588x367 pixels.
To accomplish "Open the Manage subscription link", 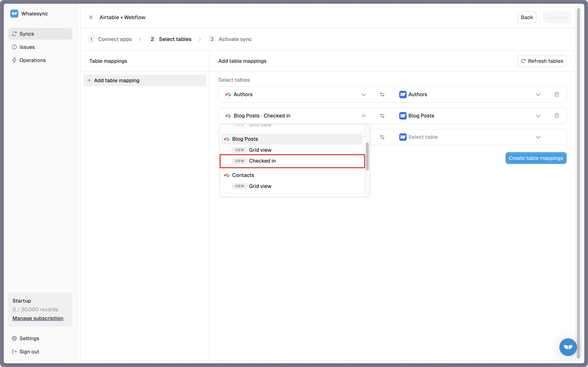I will tap(38, 318).
